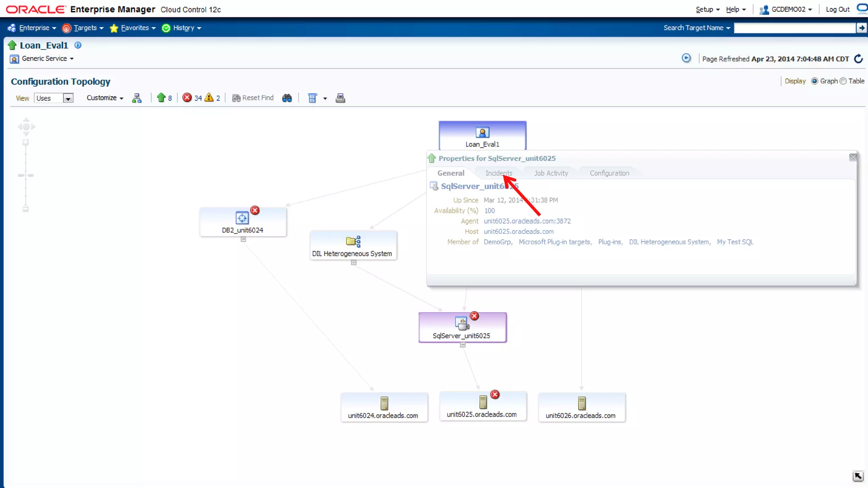Viewport: 868px width, 488px height.
Task: Filter by red error count icon
Action: pyautogui.click(x=187, y=98)
